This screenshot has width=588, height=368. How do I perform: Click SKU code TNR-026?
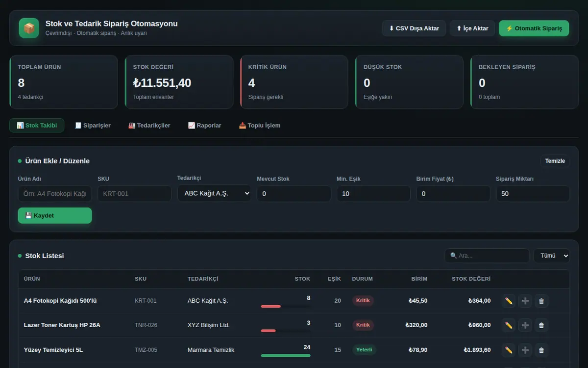click(146, 325)
